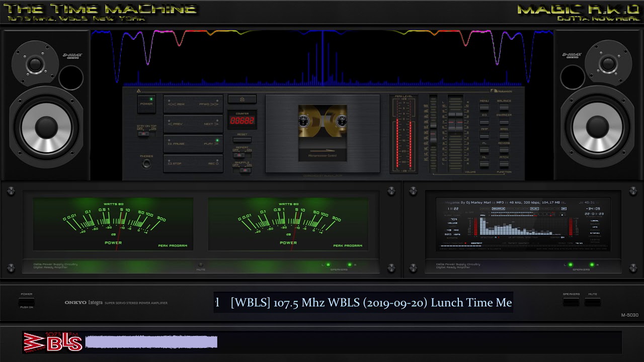This screenshot has width=644, height=362.
Task: Toggle left amplifier speaker L indicator
Action: [x=328, y=265]
